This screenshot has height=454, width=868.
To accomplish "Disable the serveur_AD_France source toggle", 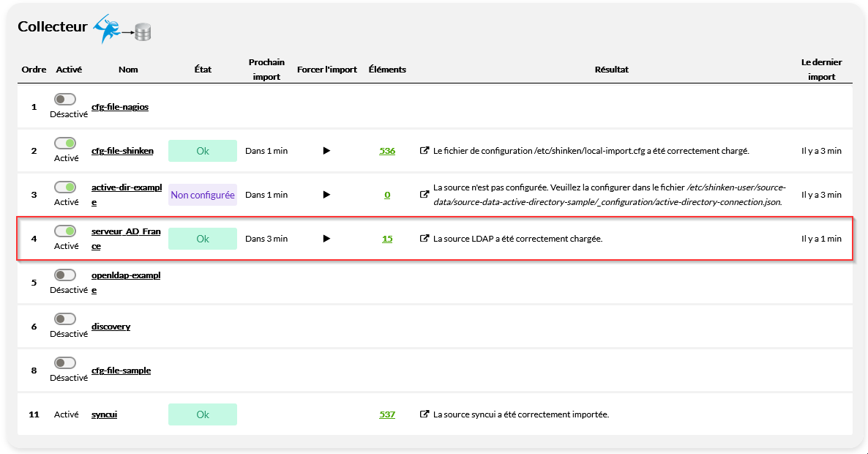I will click(x=65, y=231).
